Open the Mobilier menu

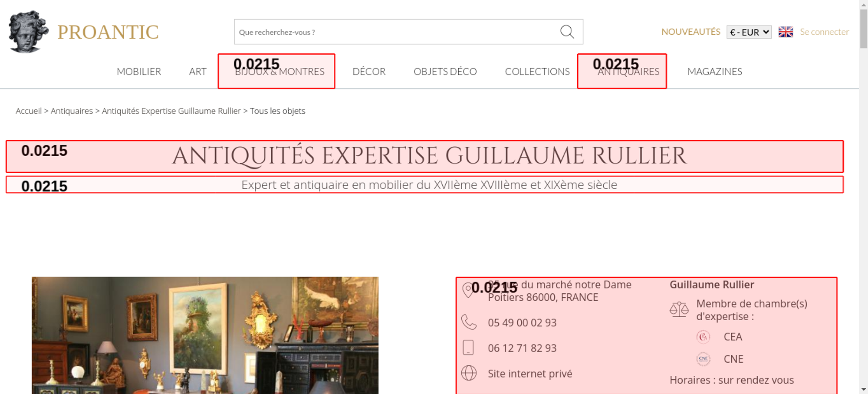(139, 72)
